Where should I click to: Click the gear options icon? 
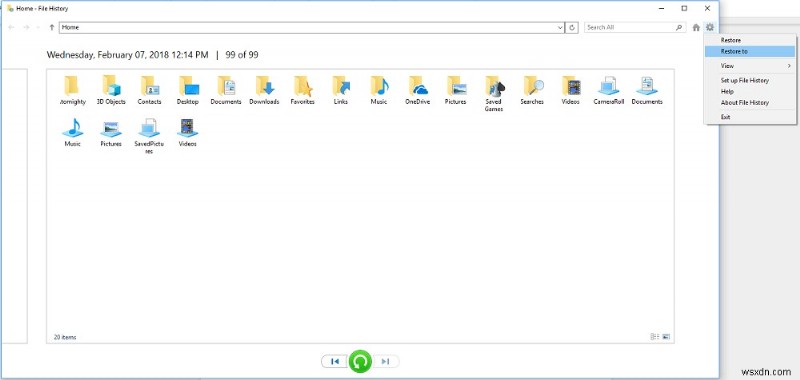tap(710, 27)
